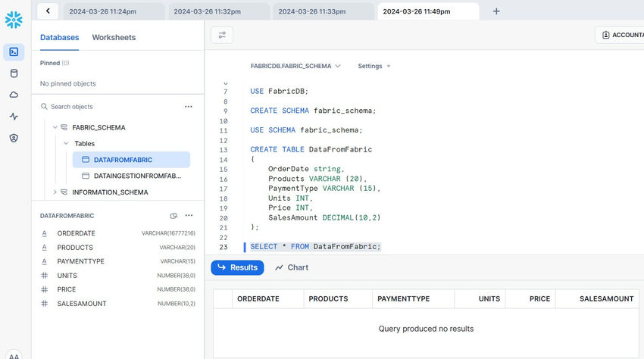Add a new worksheet tab with plus
644x359 pixels.
tap(496, 11)
